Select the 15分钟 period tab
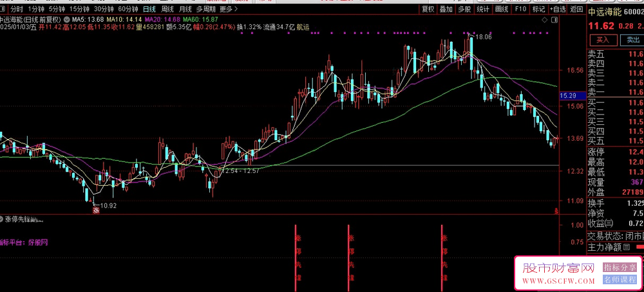Screen dimensions: 644x292 [79, 9]
